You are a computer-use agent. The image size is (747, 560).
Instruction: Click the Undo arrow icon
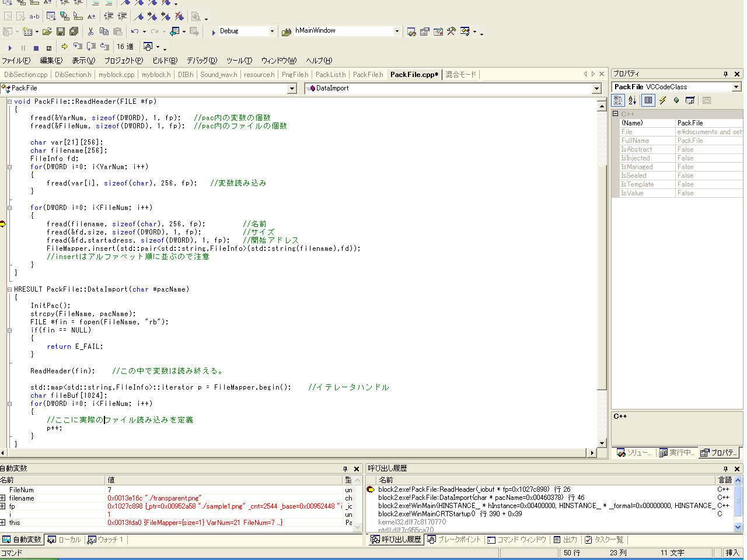pos(135,32)
